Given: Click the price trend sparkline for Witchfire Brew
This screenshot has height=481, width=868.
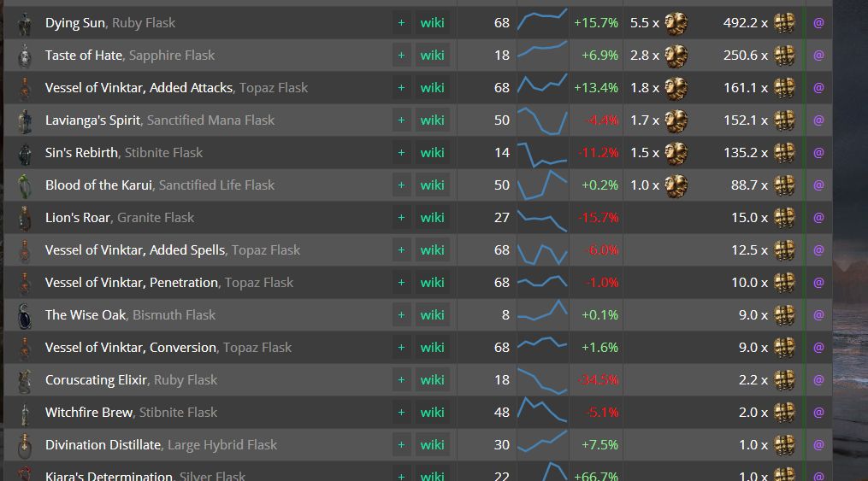Looking at the screenshot, I should (542, 411).
